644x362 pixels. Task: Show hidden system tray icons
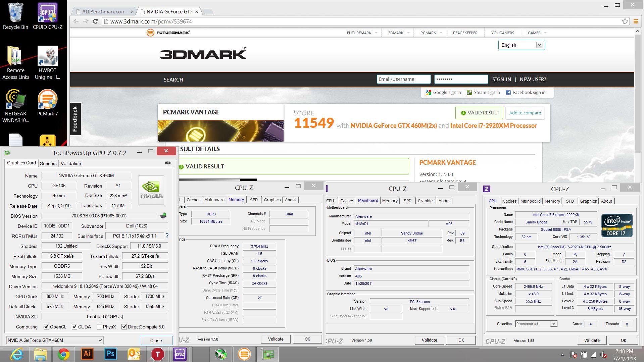tap(562, 355)
